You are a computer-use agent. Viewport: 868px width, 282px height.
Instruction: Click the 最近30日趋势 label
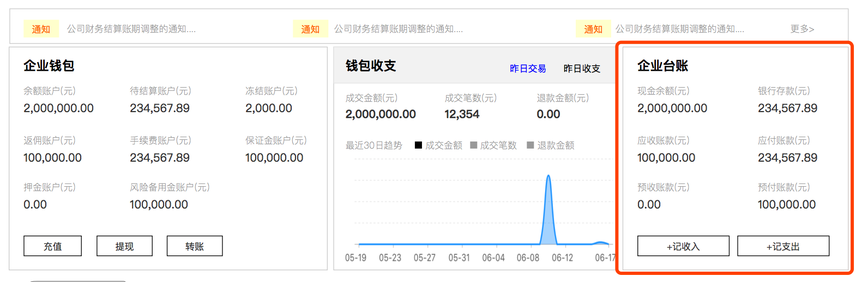point(374,145)
